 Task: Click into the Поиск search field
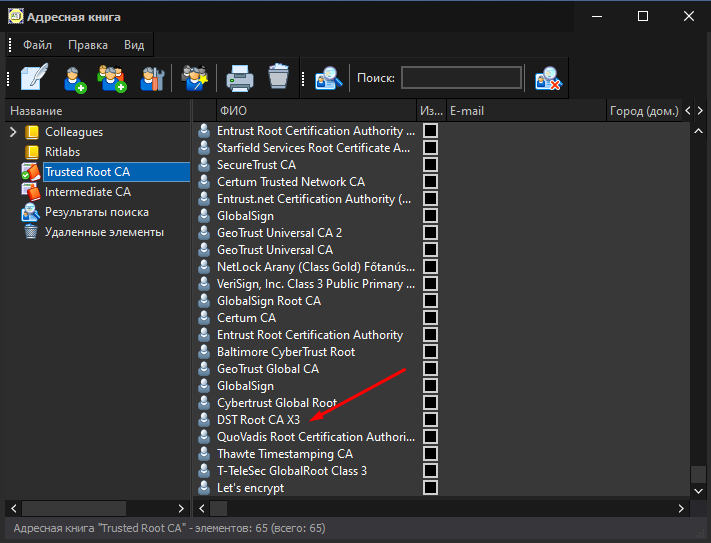point(462,78)
